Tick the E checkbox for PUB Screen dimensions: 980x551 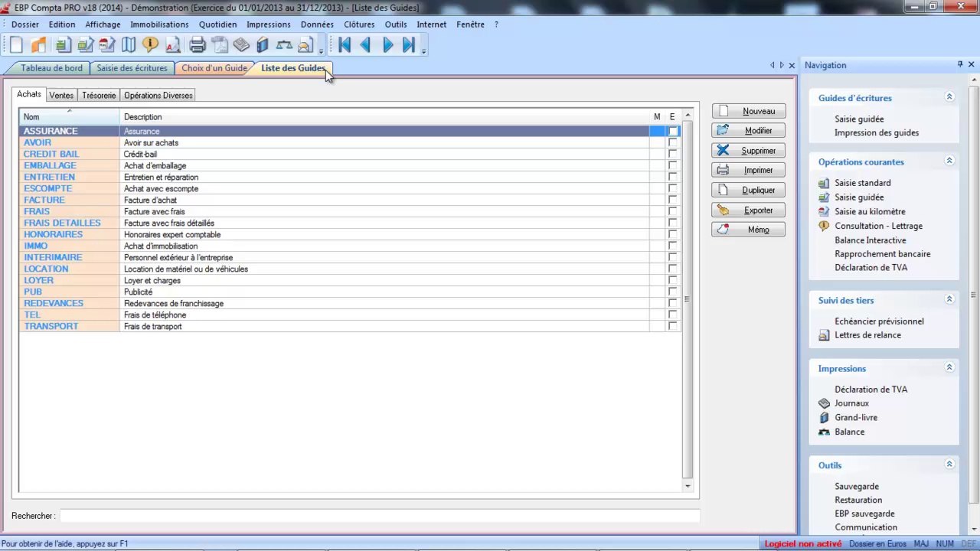672,292
